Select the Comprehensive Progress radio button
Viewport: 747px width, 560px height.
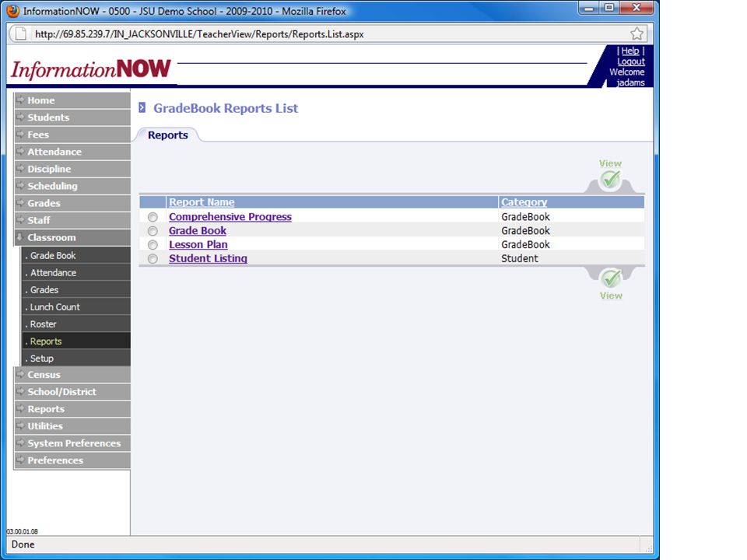tap(153, 217)
